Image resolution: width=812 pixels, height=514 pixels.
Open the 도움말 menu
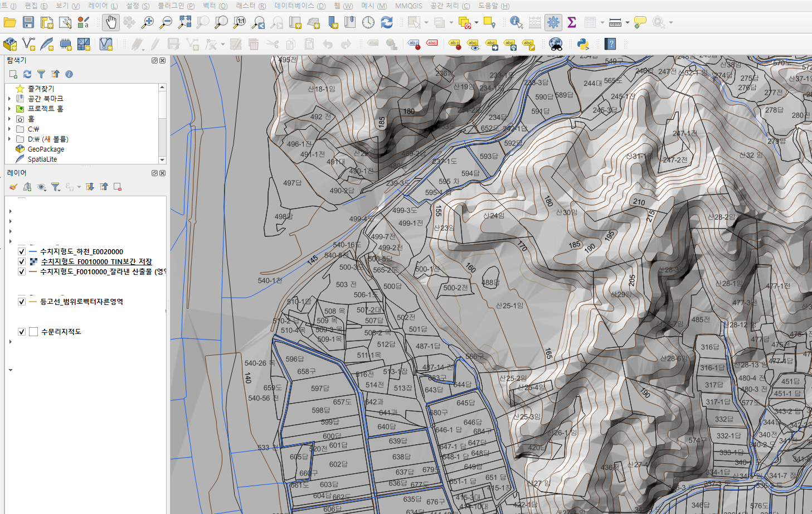(494, 6)
